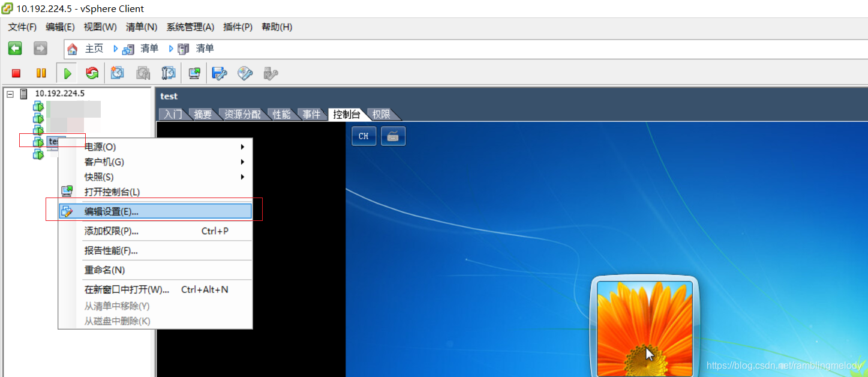Select the 控制台 tab
This screenshot has height=377, width=868.
(347, 115)
